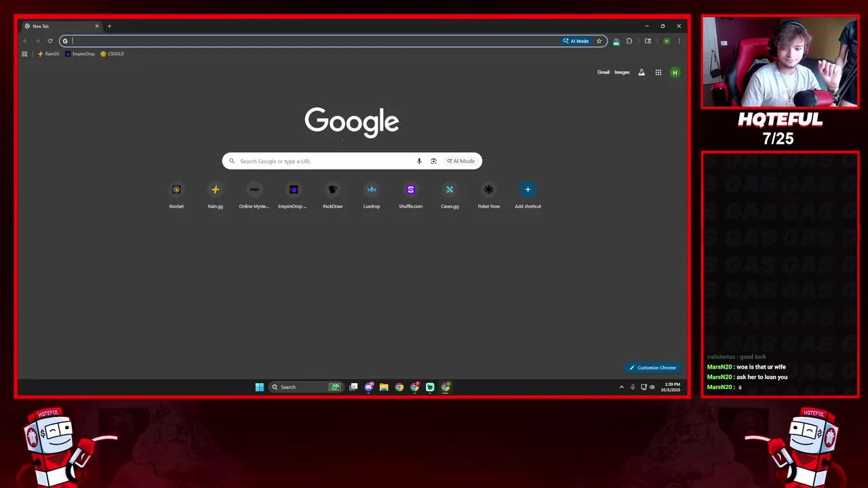Viewport: 868px width, 488px height.
Task: Open the Cases.gg shortcut tile
Action: [x=450, y=195]
